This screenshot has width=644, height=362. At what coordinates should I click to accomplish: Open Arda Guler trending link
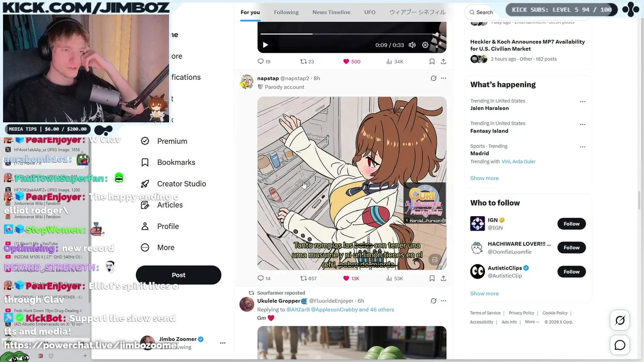coord(524,161)
